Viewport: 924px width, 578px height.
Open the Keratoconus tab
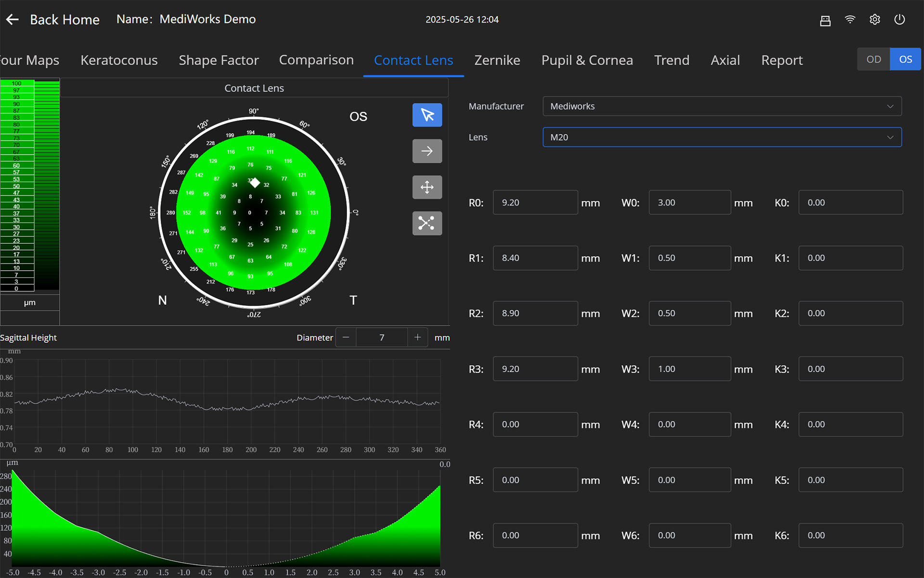tap(119, 60)
